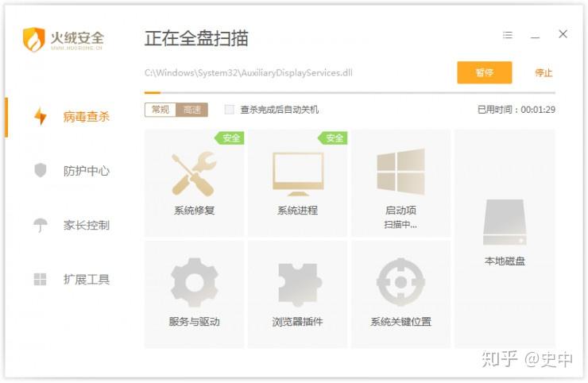Click the 启动项 label
Image resolution: width=588 pixels, height=383 pixels.
(400, 211)
